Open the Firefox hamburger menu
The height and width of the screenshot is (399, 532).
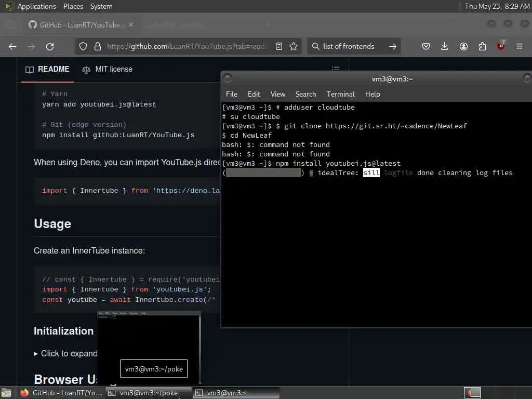click(x=520, y=46)
